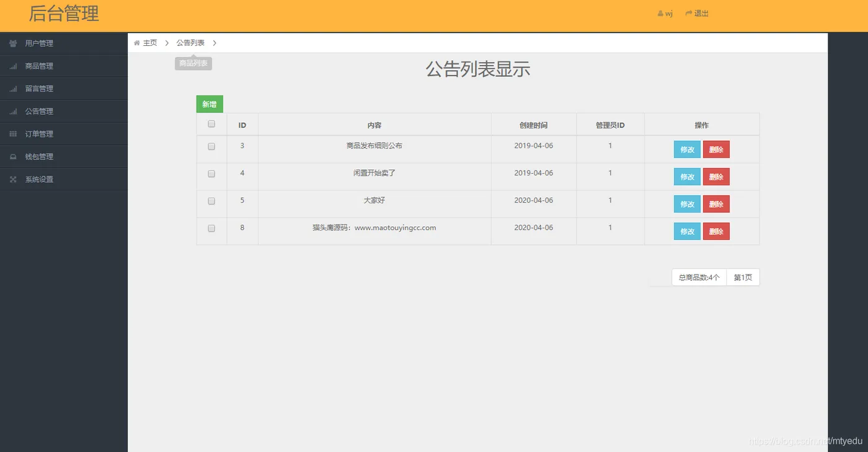Click the user icon next to wj
This screenshot has width=868, height=452.
[x=660, y=14]
